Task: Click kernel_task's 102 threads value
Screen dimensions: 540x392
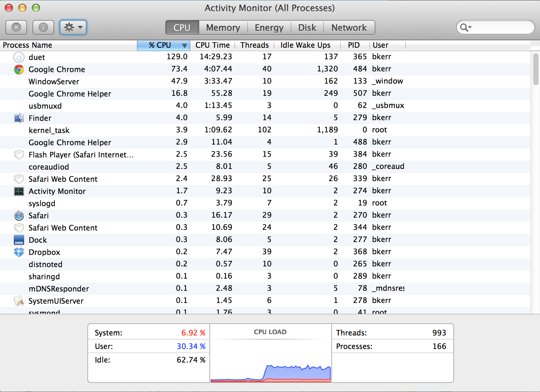Action: tap(264, 130)
